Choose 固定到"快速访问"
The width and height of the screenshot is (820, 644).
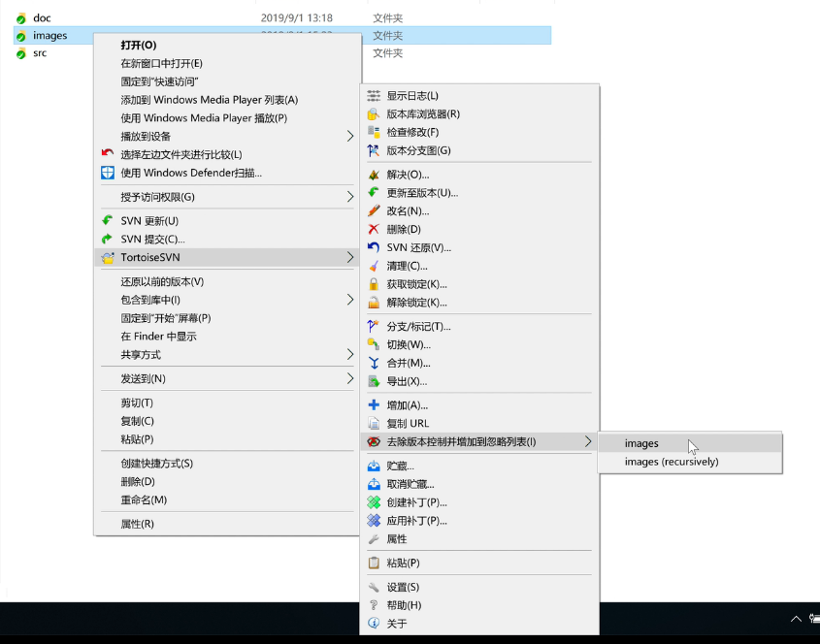pyautogui.click(x=227, y=81)
